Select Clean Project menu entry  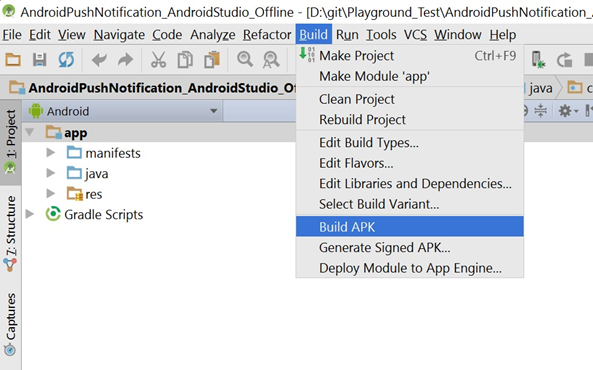coord(410,99)
